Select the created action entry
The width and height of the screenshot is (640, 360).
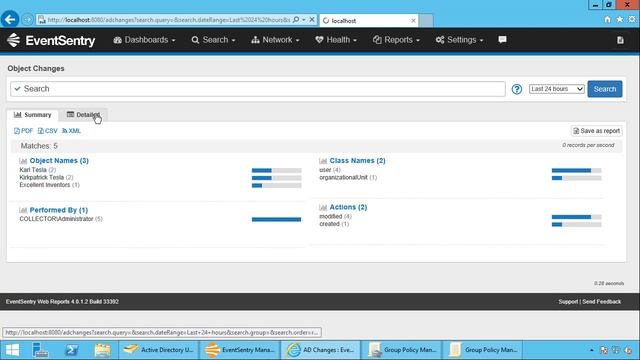point(329,224)
